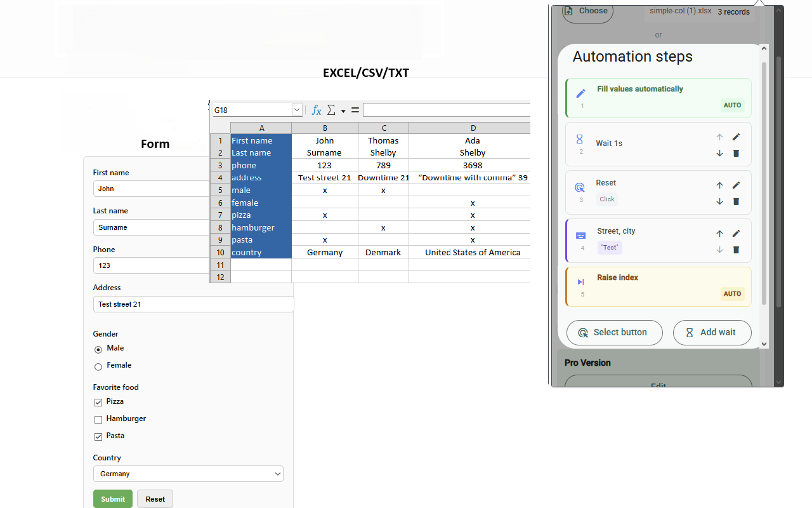The width and height of the screenshot is (812, 508).
Task: Move the Reset step down
Action: click(719, 201)
